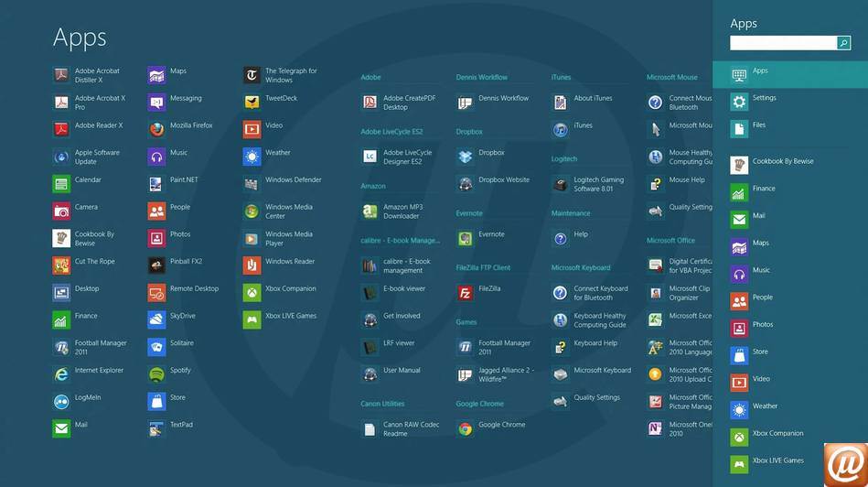868x487 pixels.
Task: Open Digital Certificate for VBA Projects
Action: [680, 265]
